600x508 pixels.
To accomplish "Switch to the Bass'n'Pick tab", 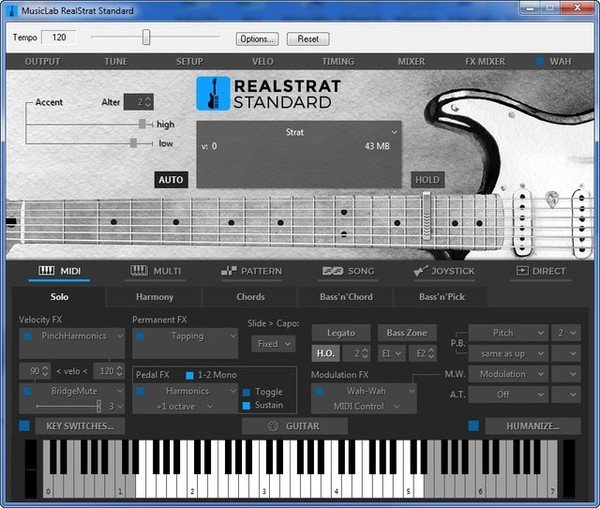I will click(x=442, y=297).
